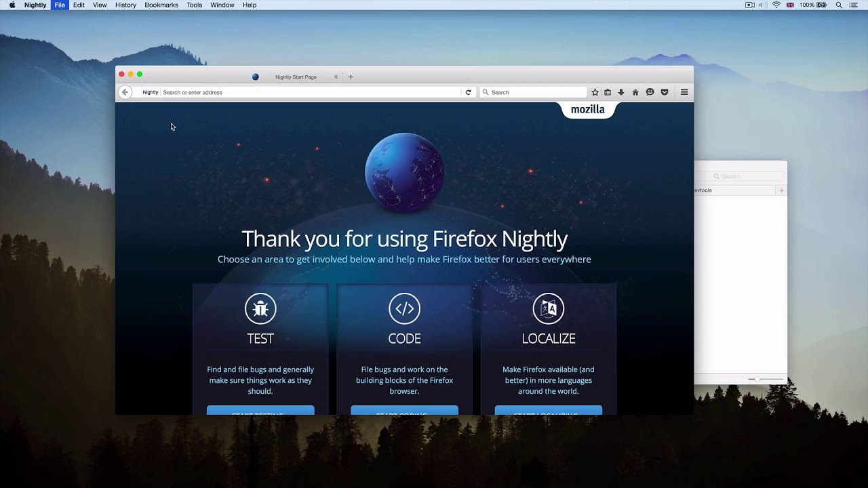
Task: Open a new tab with plus button
Action: [351, 77]
